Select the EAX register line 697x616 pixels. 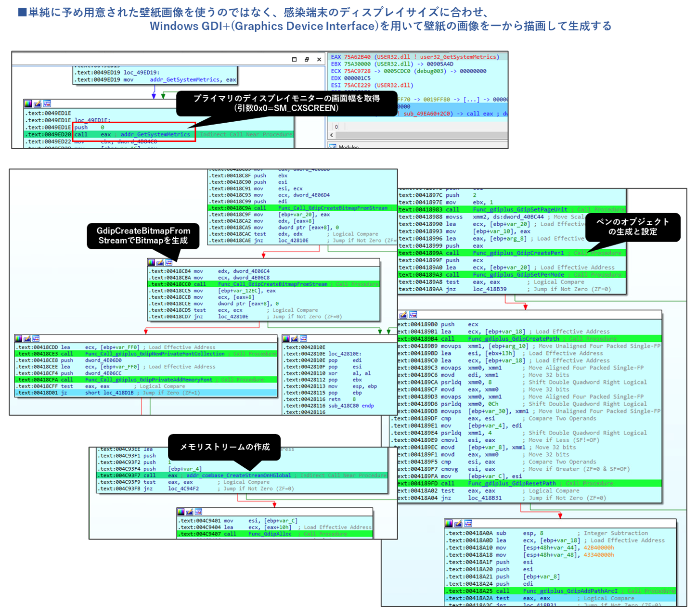pos(415,57)
